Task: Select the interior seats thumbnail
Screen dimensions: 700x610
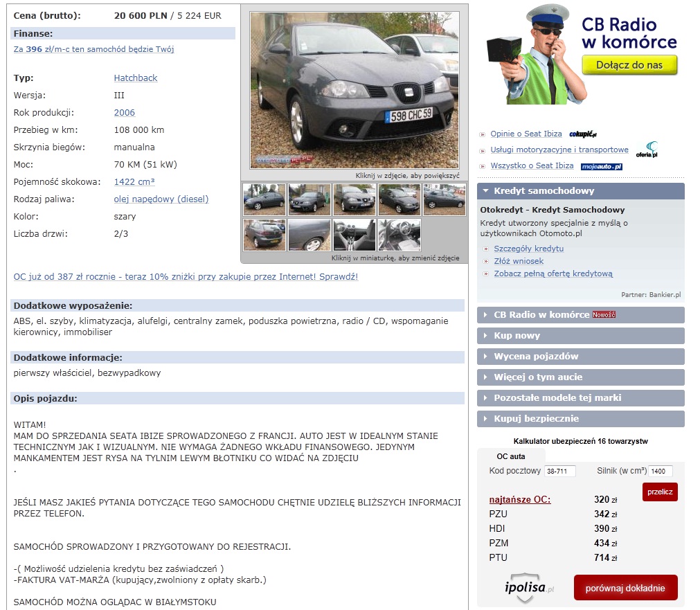Action: pos(355,235)
